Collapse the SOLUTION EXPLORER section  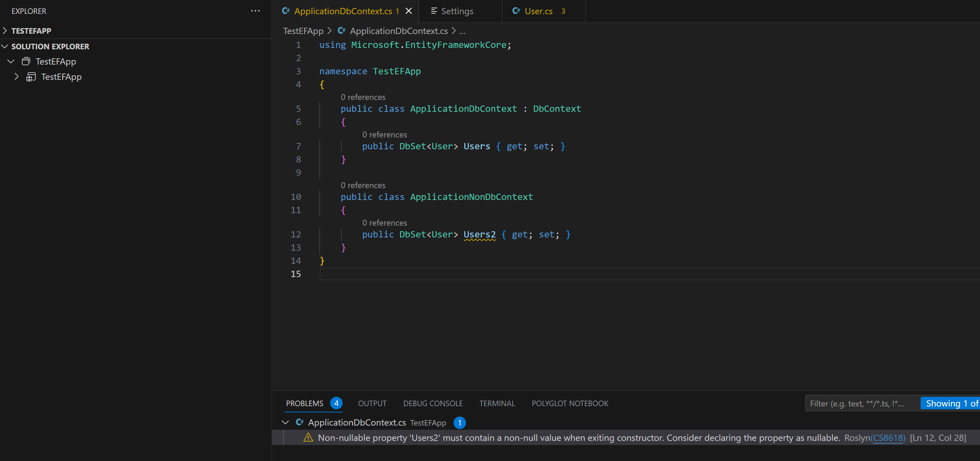pyautogui.click(x=5, y=47)
